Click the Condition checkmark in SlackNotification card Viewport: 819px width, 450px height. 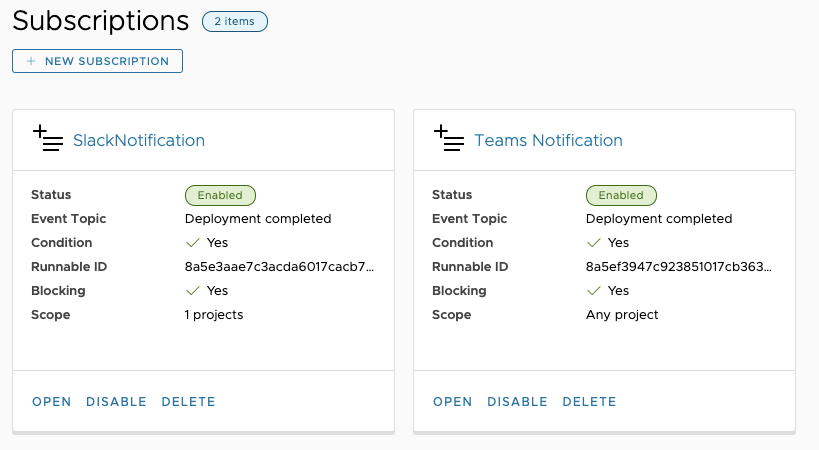[x=192, y=243]
